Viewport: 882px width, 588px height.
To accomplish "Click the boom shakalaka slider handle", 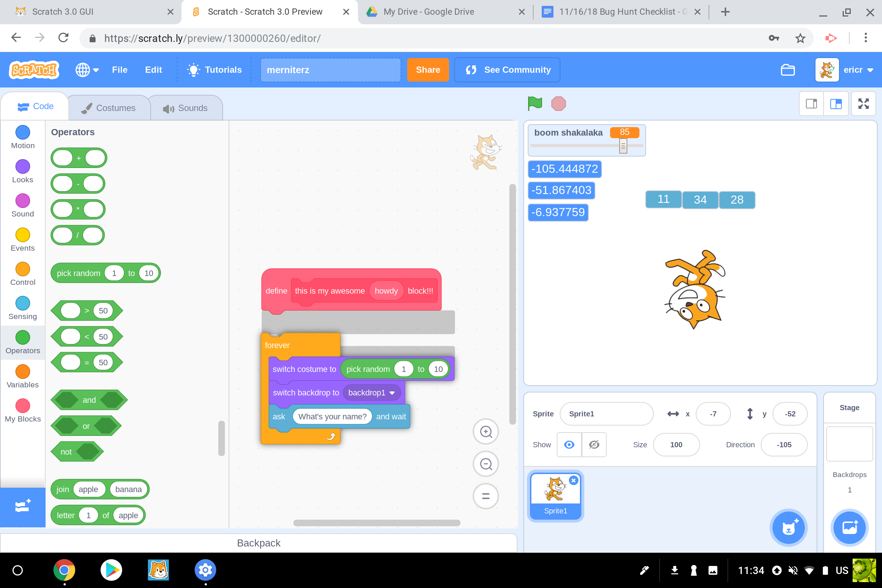I will (x=623, y=146).
